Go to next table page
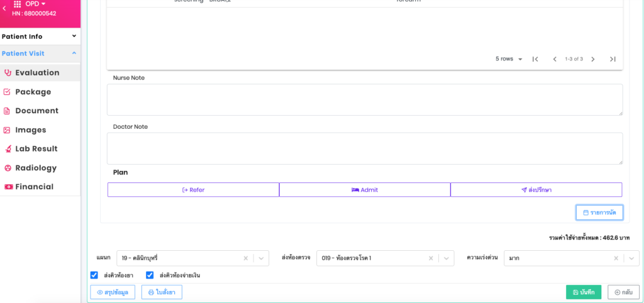This screenshot has height=303, width=644. 592,59
